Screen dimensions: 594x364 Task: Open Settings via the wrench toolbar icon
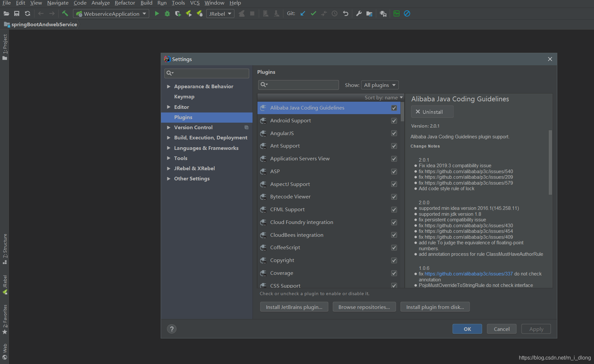[x=359, y=13]
